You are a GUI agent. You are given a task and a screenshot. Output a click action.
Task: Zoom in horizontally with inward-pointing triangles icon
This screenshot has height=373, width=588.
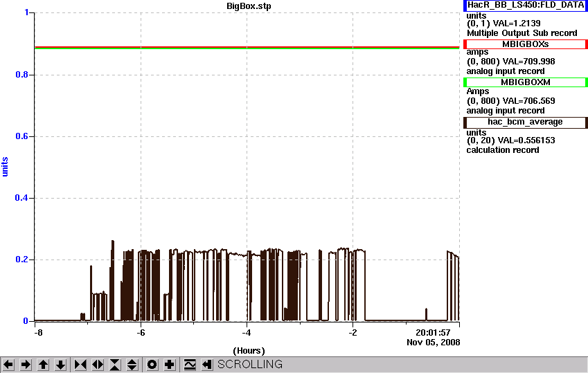coord(80,365)
